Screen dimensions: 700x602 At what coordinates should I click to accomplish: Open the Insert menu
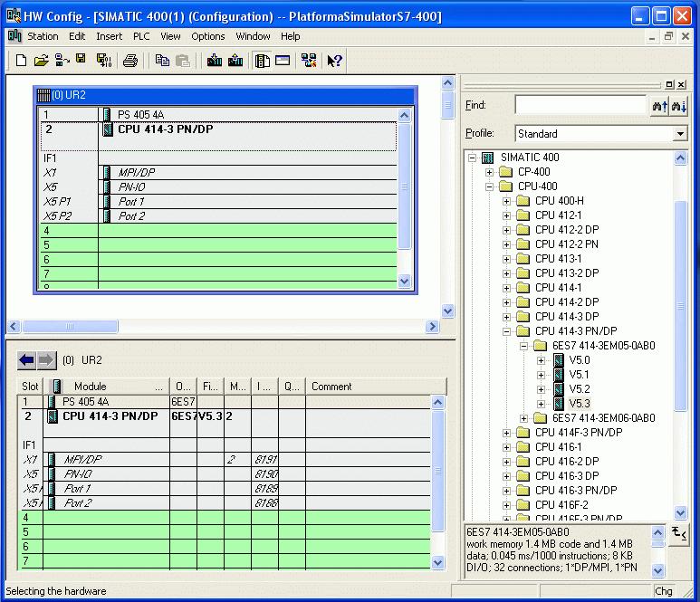109,36
